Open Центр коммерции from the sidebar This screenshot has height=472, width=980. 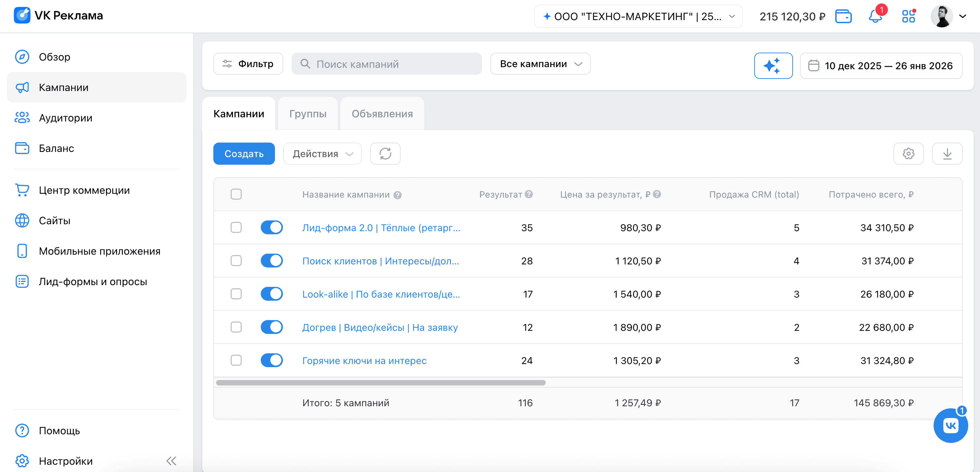[84, 190]
